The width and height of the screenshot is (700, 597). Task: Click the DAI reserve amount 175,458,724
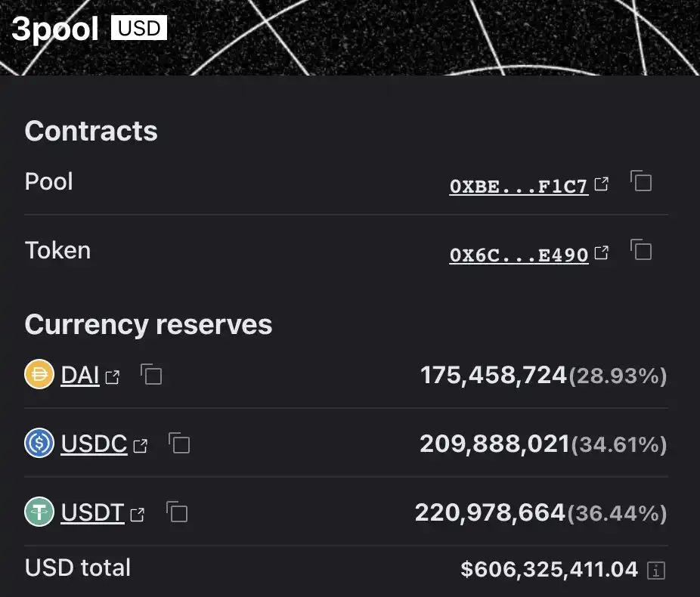tap(493, 375)
